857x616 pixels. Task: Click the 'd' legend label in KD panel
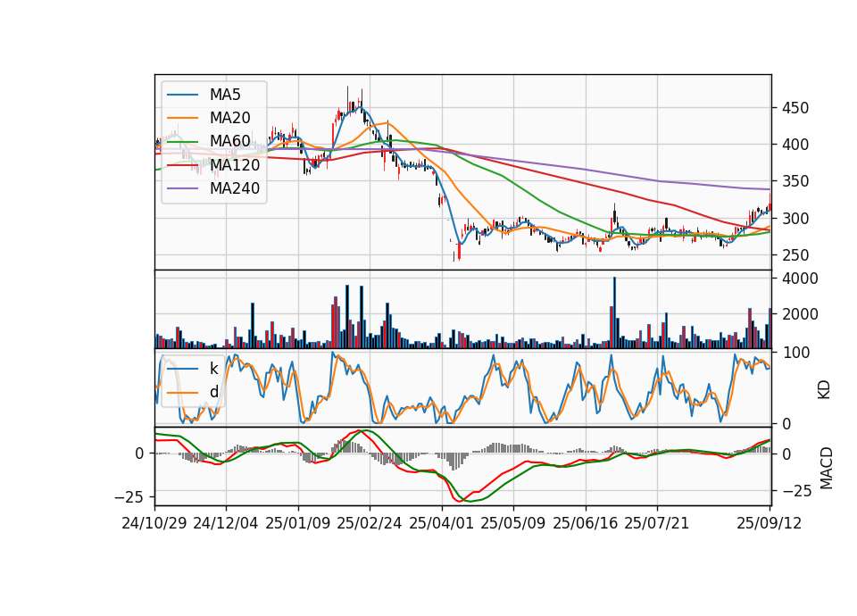point(213,392)
